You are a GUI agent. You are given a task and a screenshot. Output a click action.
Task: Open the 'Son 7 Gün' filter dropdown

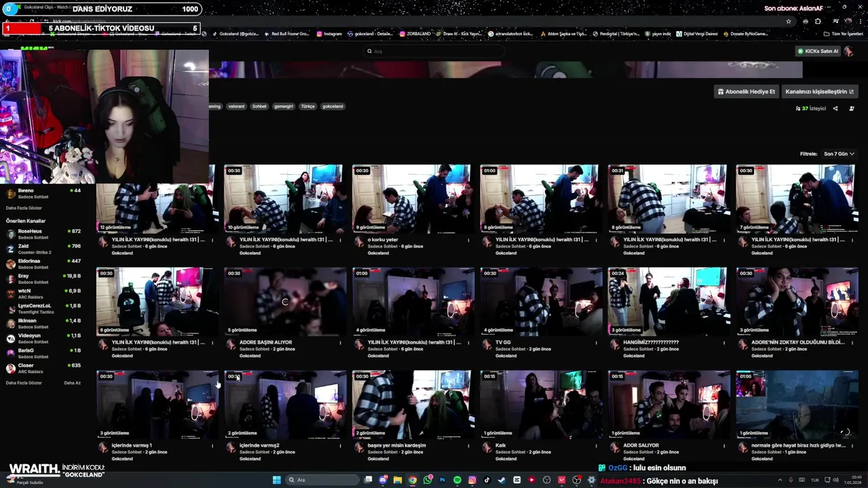point(839,154)
